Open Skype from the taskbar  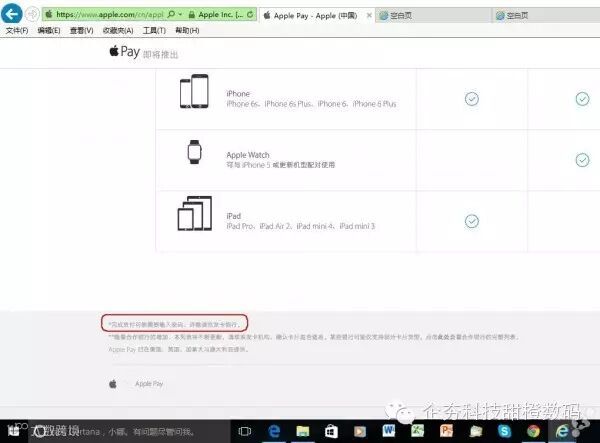[x=504, y=431]
